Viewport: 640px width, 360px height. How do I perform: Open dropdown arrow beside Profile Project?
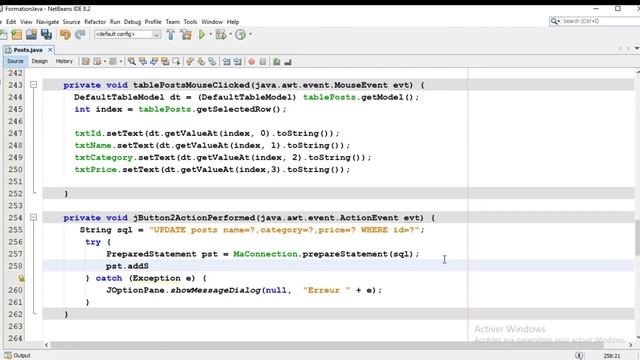(x=250, y=34)
